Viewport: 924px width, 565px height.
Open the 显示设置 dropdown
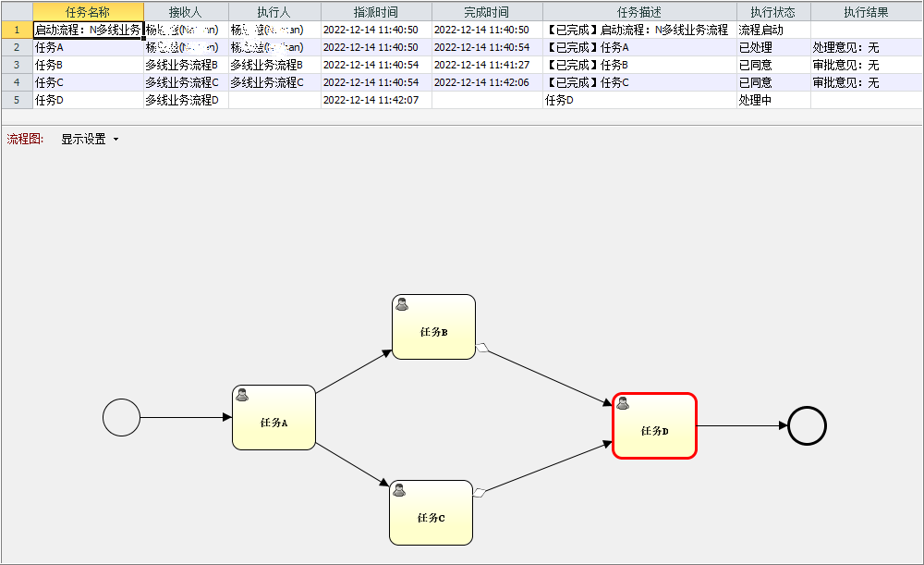coord(90,140)
